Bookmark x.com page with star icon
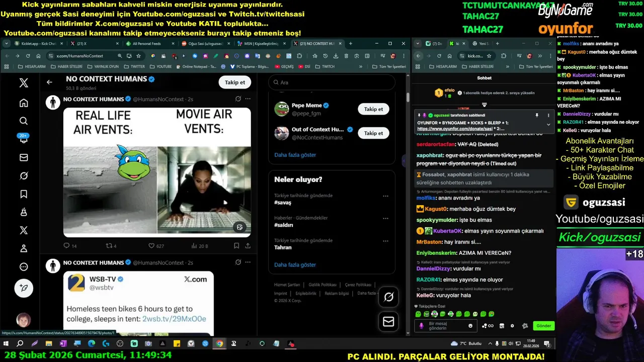 138,56
